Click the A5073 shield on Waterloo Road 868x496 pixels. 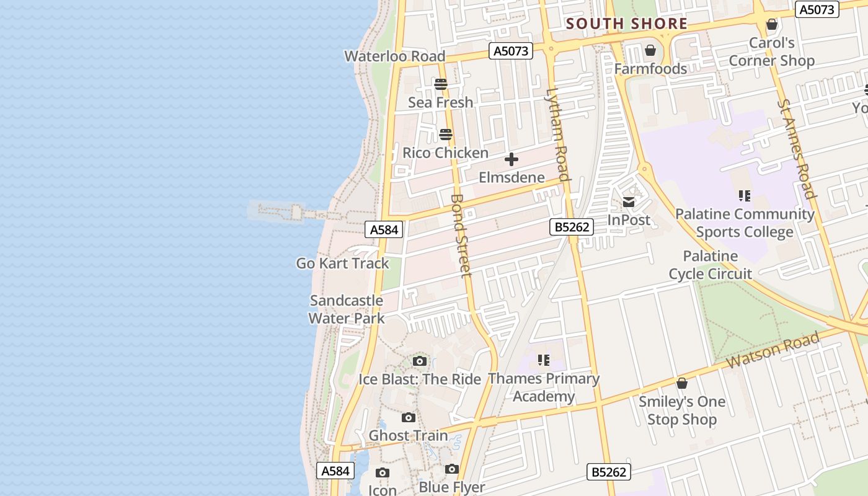511,51
